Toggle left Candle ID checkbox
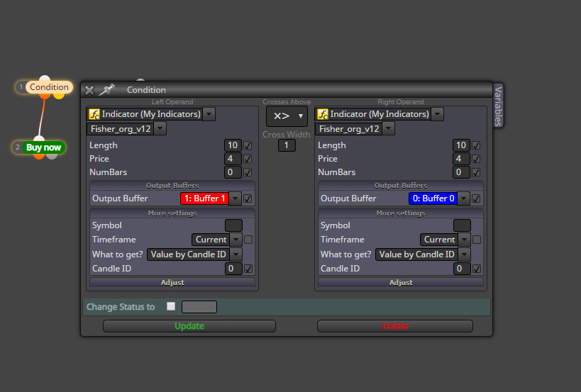Image resolution: width=581 pixels, height=392 pixels. [x=248, y=269]
